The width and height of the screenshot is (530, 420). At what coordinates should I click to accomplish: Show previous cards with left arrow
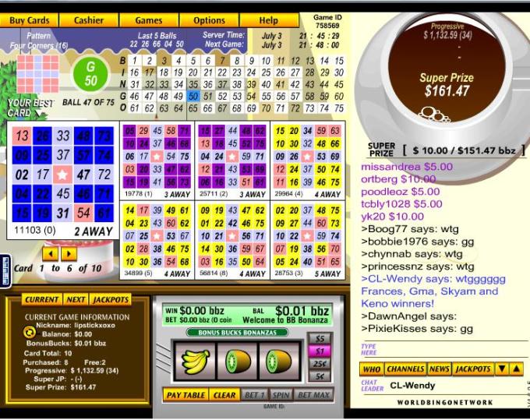[51, 254]
